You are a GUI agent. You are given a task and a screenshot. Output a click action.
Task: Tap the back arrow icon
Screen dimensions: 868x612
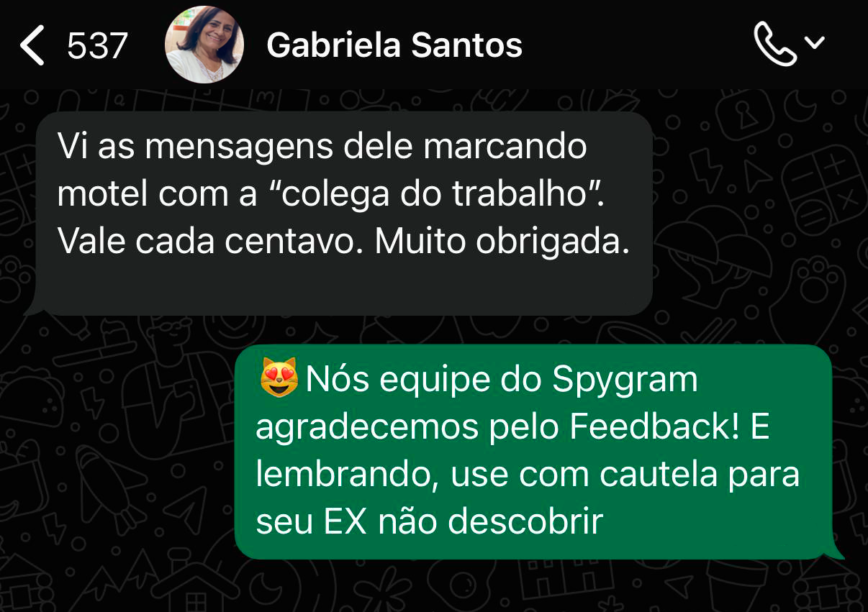32,45
